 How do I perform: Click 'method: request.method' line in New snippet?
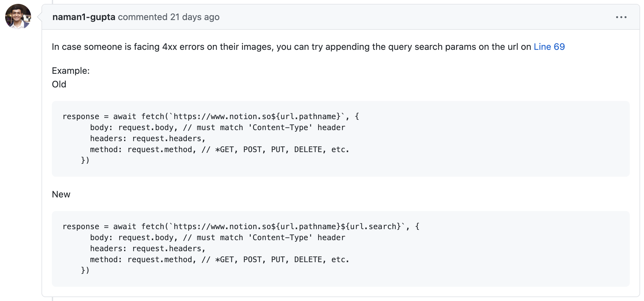pyautogui.click(x=220, y=260)
